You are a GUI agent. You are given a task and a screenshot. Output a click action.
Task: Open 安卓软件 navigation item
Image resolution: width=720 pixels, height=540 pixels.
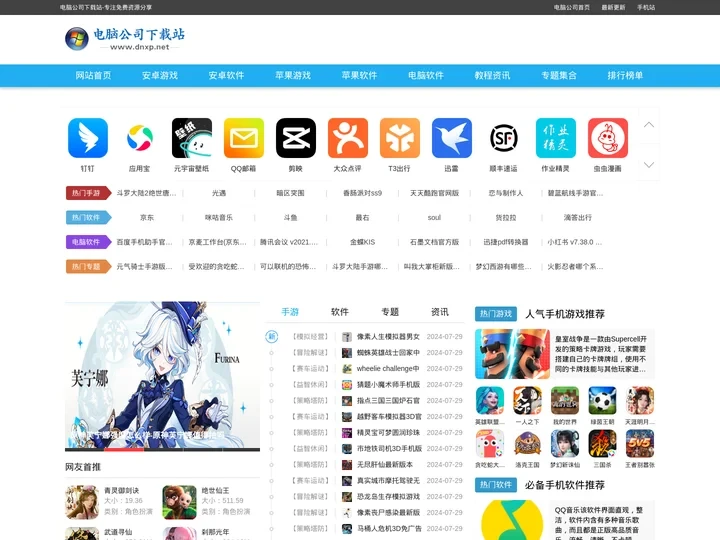[226, 75]
